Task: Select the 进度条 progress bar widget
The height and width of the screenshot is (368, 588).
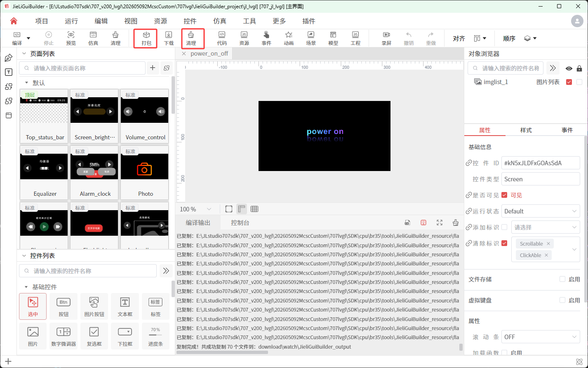Action: (x=155, y=336)
